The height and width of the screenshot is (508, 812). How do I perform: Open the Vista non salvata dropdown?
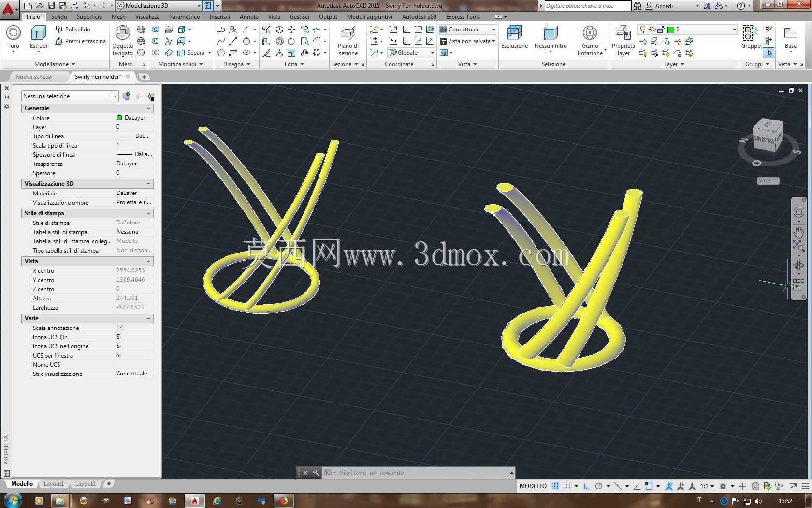pos(467,41)
